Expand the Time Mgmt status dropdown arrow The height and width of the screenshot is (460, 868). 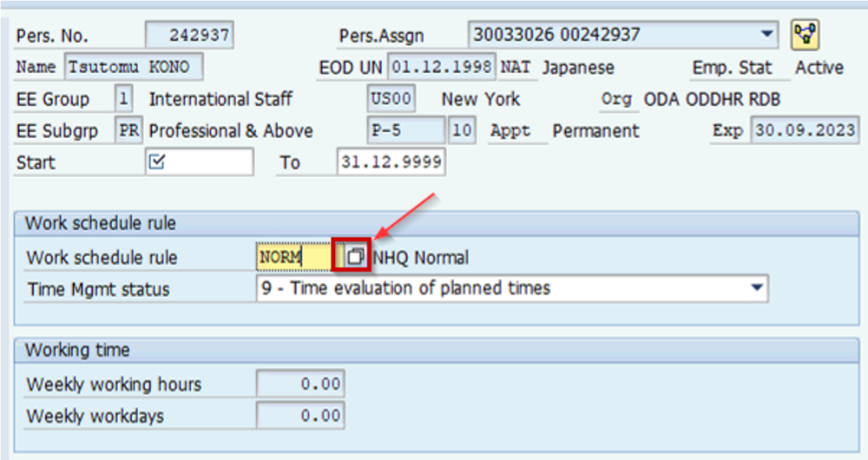pos(756,288)
